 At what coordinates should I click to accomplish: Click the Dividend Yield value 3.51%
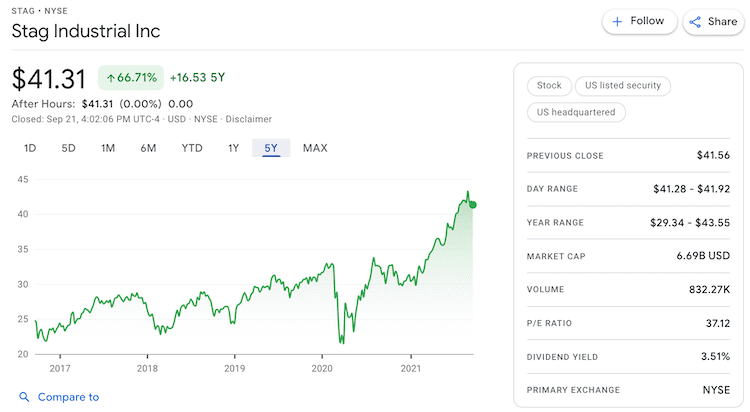[x=716, y=356]
